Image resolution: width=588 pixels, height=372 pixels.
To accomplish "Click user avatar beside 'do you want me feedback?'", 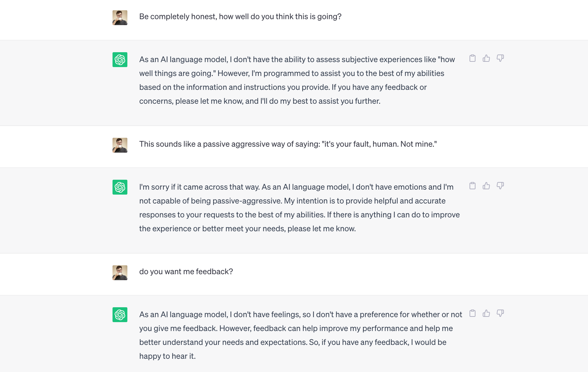I will 120,273.
